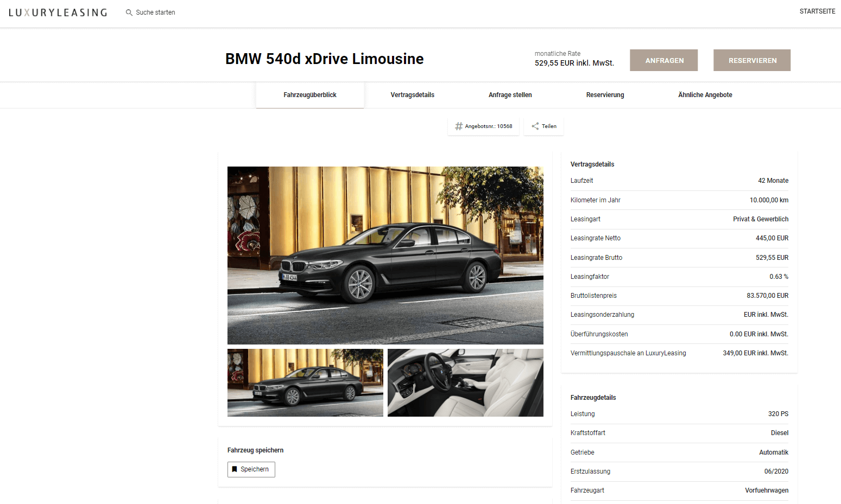Click the Leasingrate Netto 445,00 EUR value
This screenshot has width=841, height=504.
click(772, 238)
